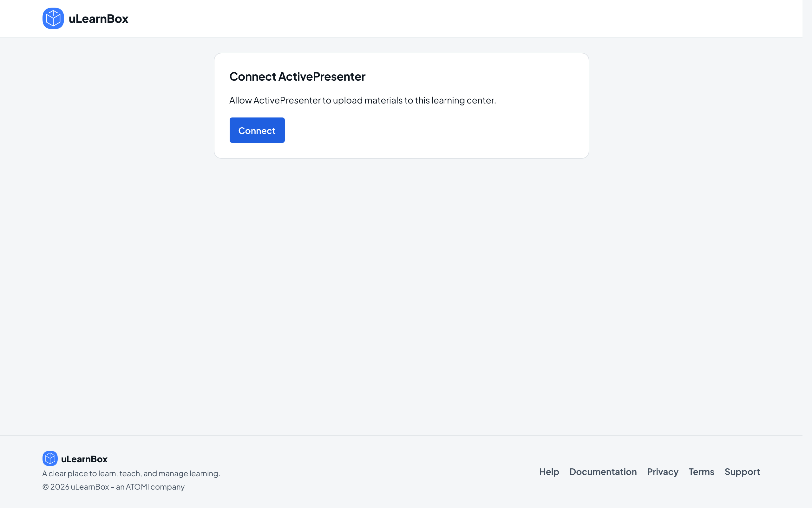Screen dimensions: 812x508
Task: Click the footer uLearnBox brand text
Action: (x=84, y=459)
